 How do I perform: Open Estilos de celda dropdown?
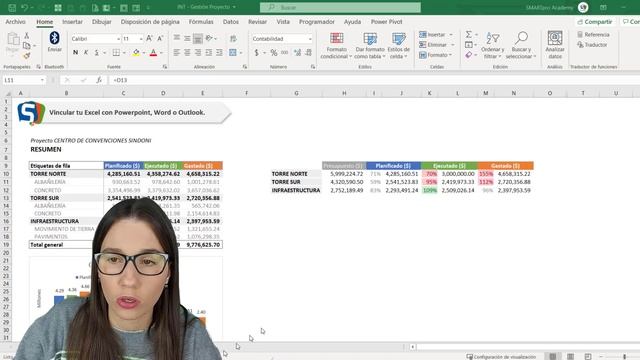coord(399,45)
